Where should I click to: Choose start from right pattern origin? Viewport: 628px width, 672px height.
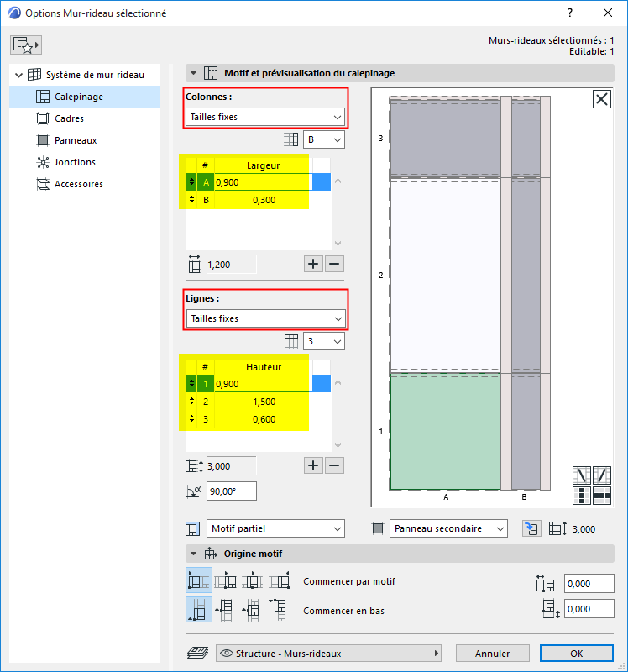pyautogui.click(x=280, y=580)
